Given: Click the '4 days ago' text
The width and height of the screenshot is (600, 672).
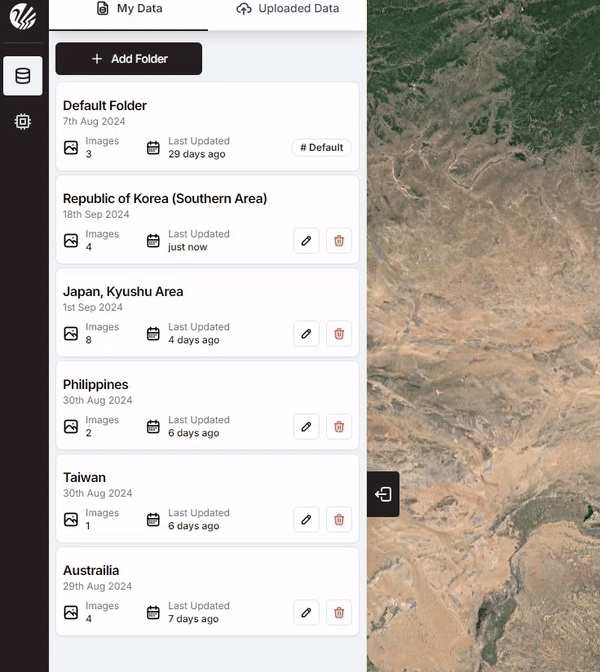Looking at the screenshot, I should coord(194,340).
